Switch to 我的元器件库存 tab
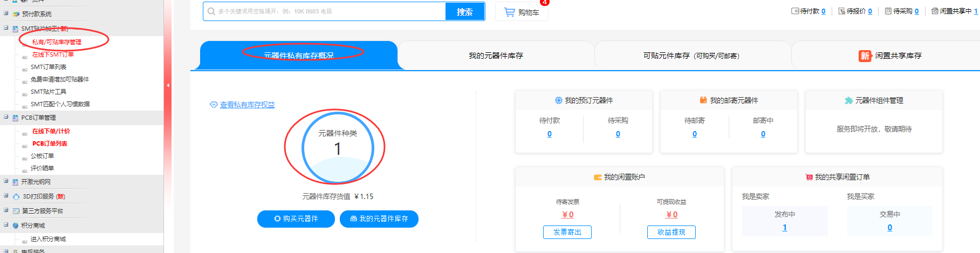980x253 pixels. click(x=496, y=56)
